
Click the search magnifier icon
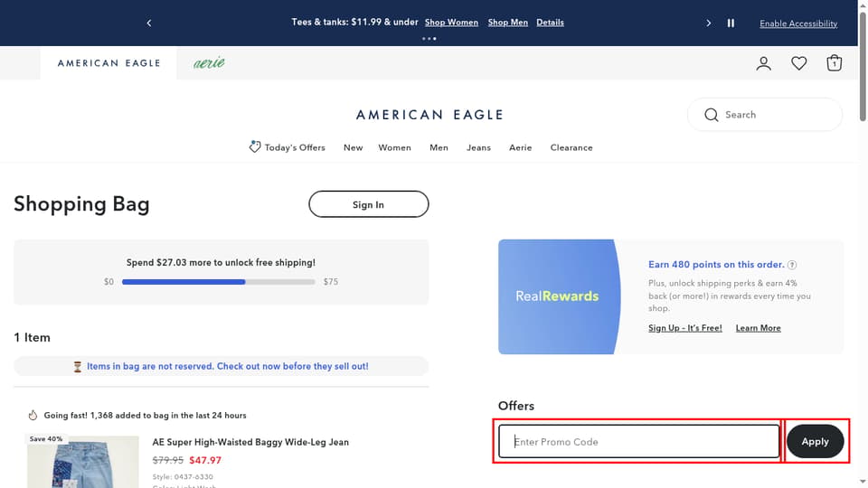(712, 115)
